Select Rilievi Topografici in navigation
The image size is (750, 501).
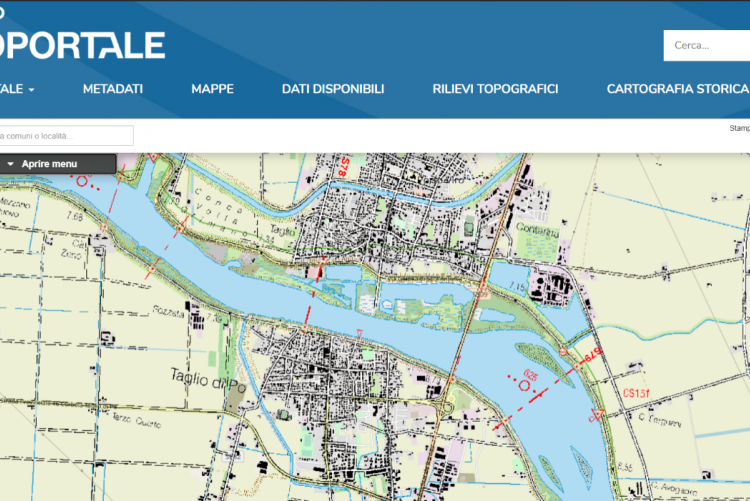[495, 89]
